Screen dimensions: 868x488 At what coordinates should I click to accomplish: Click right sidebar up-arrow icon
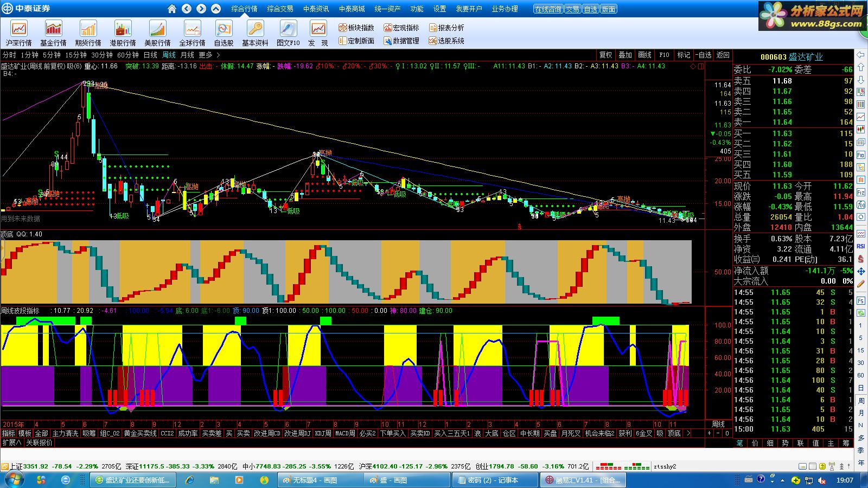[x=861, y=67]
